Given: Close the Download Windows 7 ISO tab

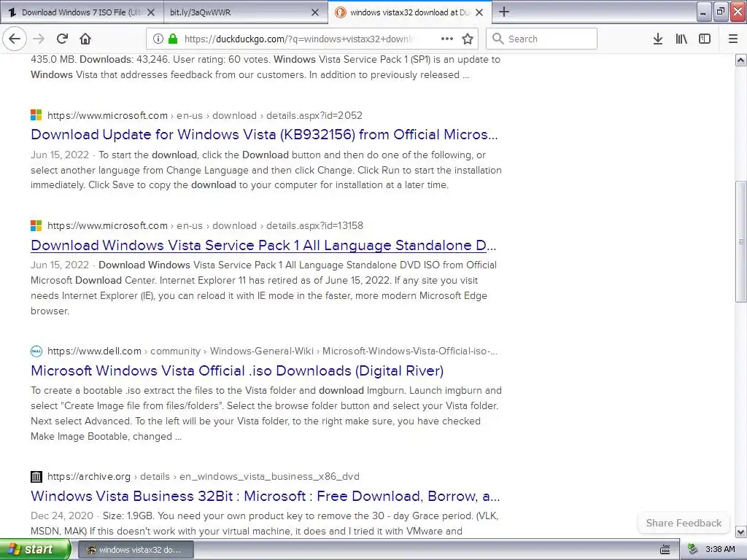Looking at the screenshot, I should [151, 12].
